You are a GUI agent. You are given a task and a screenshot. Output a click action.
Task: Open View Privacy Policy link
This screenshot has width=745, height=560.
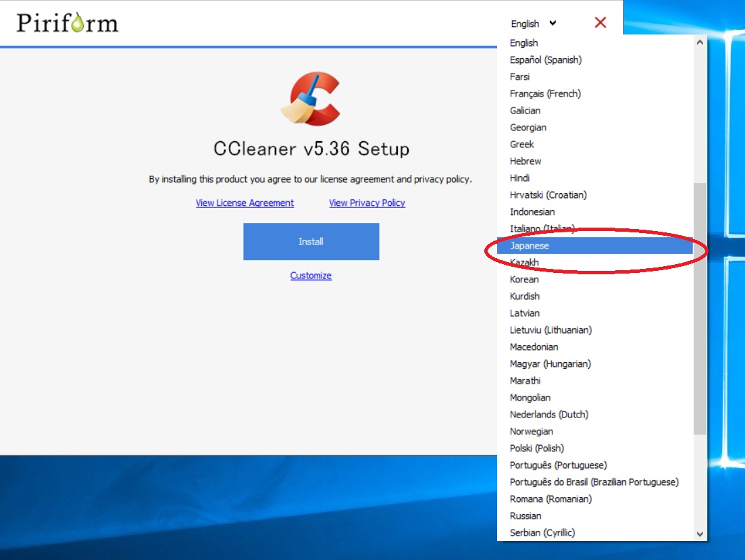point(367,203)
